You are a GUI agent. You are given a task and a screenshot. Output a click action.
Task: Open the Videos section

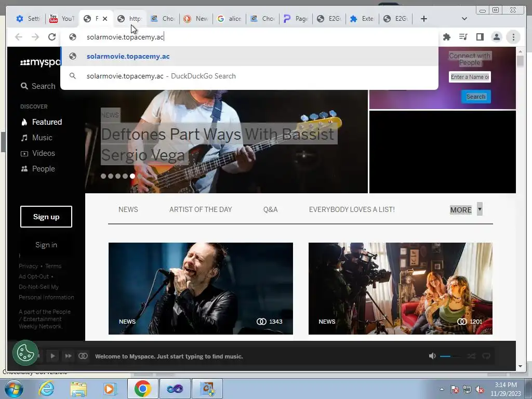point(38,153)
